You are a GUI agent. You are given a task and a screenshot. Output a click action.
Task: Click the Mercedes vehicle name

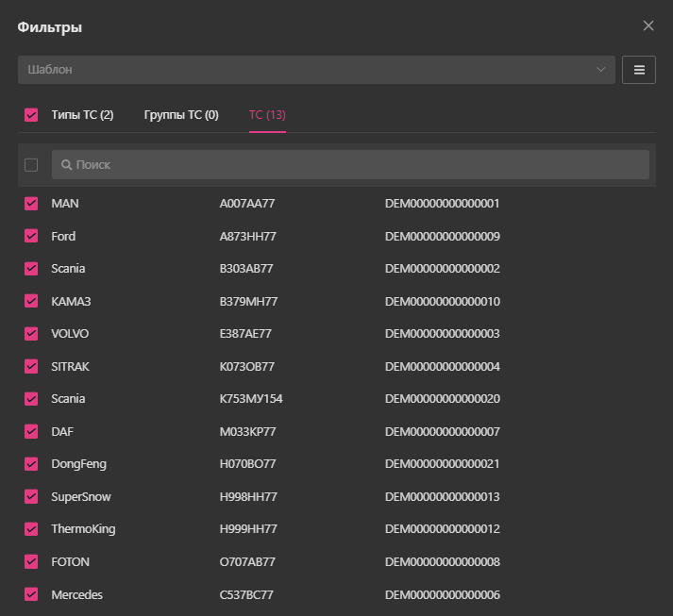pos(76,594)
